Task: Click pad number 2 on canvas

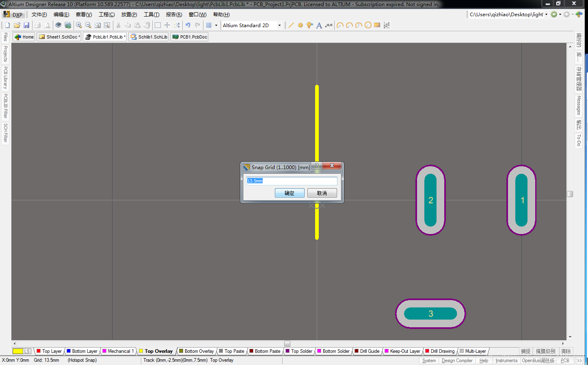Action: [x=430, y=200]
